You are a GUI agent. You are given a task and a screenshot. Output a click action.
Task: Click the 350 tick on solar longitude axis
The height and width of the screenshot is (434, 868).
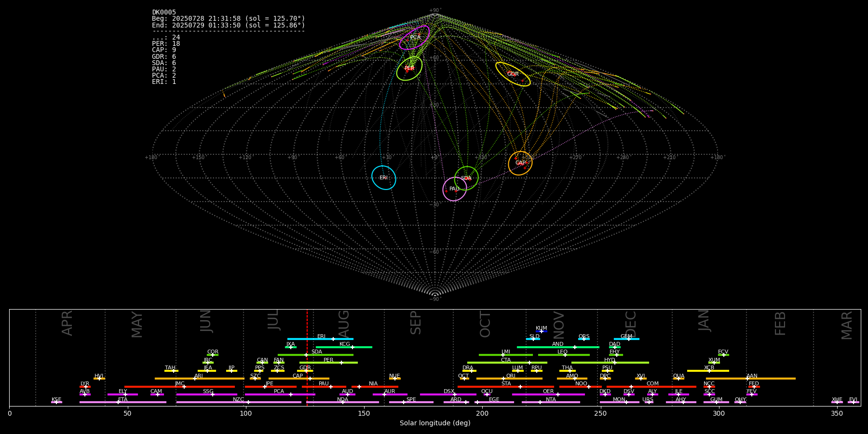pos(837,413)
